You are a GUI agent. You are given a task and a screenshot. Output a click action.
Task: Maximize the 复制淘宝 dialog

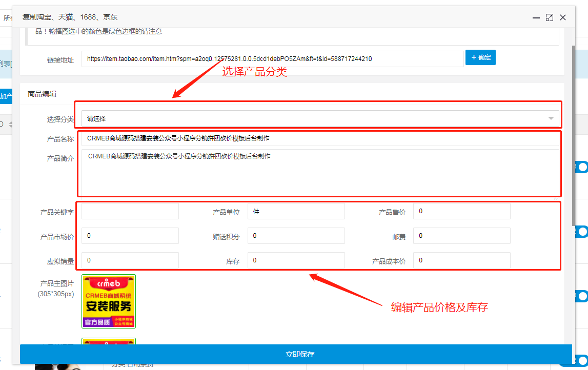click(550, 17)
